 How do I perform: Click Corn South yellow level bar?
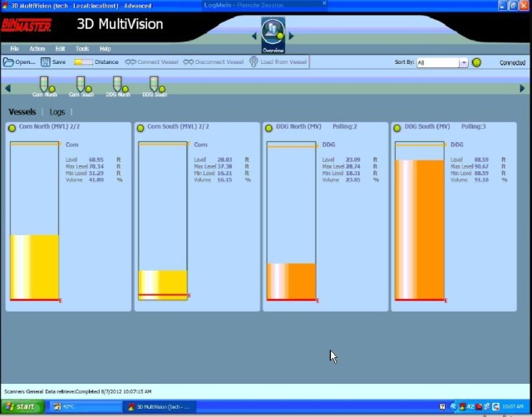163,285
